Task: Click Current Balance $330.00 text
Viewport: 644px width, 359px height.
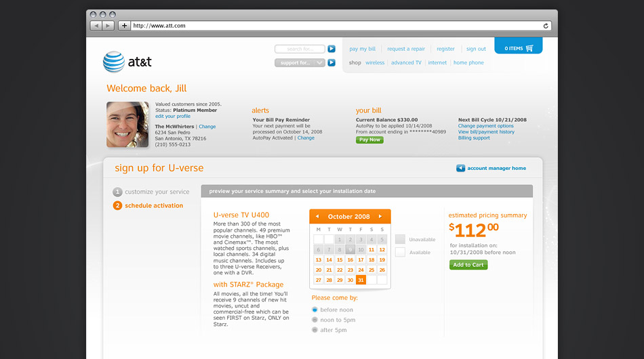Action: pyautogui.click(x=386, y=120)
